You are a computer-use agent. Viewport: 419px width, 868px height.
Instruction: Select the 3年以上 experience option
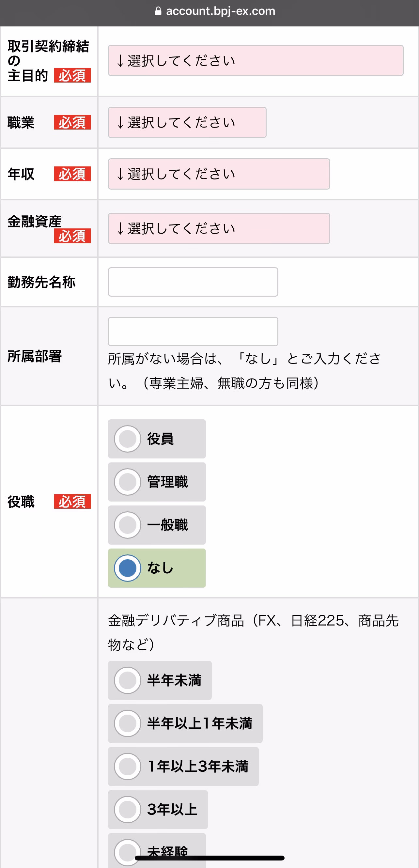[158, 810]
